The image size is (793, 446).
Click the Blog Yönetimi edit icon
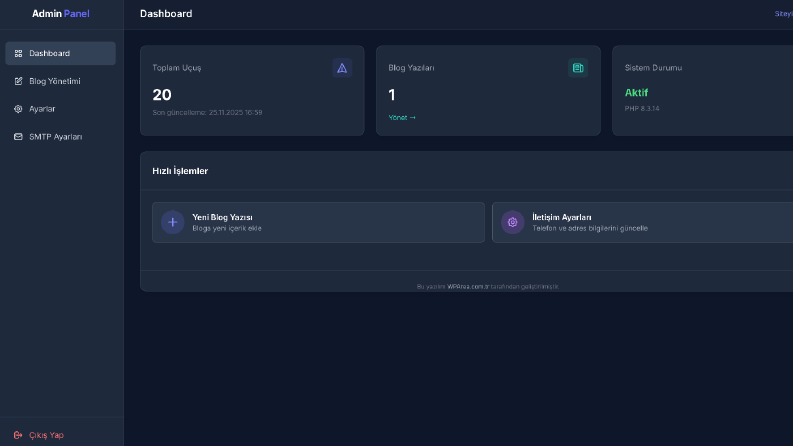point(18,81)
